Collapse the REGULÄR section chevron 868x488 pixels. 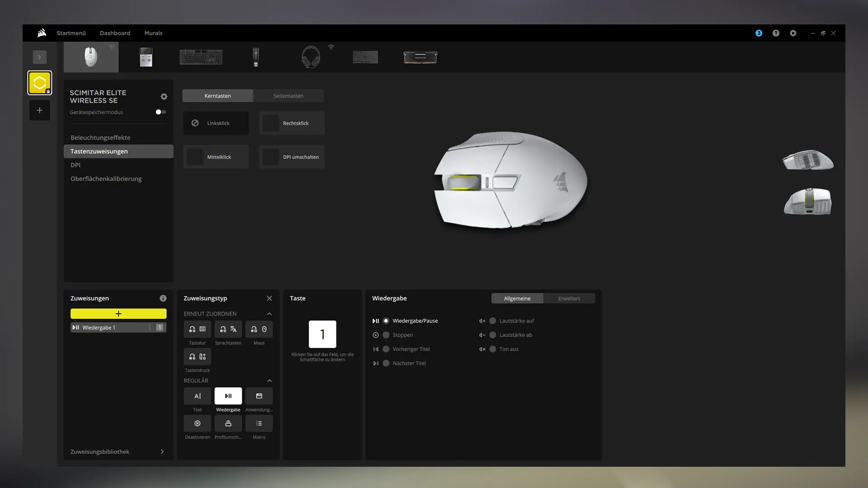(269, 380)
